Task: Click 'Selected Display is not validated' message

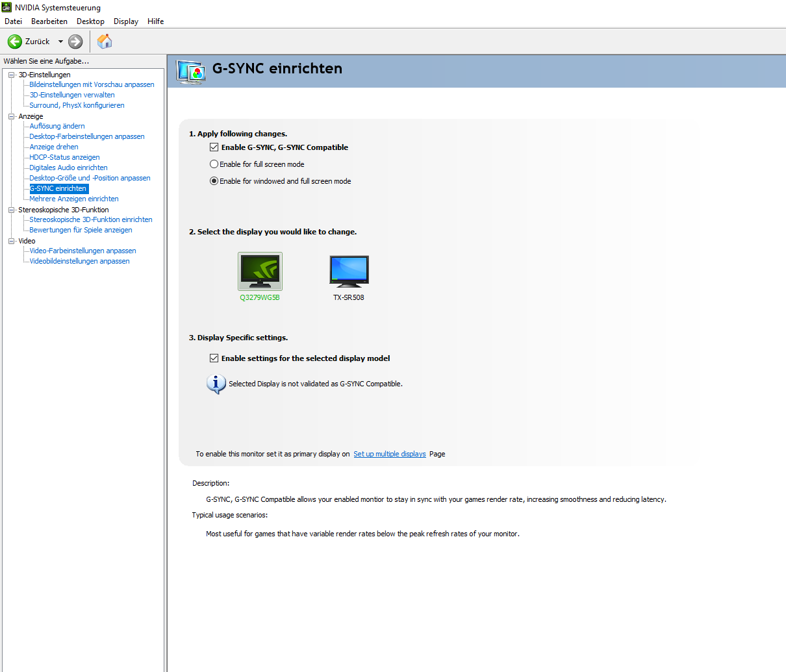Action: 316,384
